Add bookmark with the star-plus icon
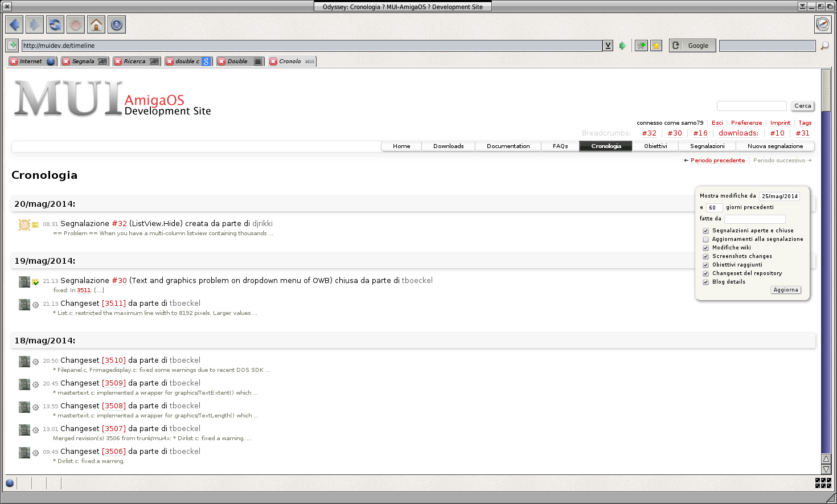 [x=642, y=46]
